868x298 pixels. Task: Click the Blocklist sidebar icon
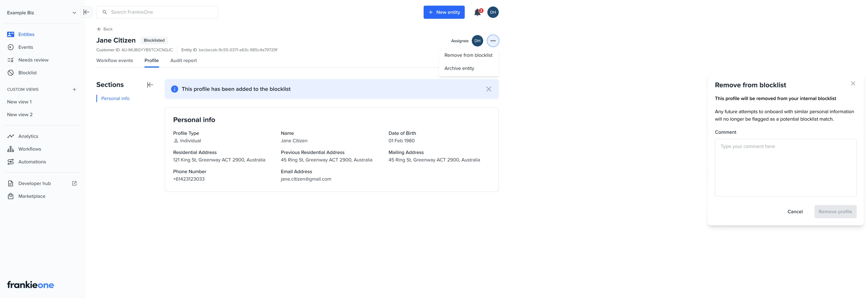click(x=11, y=72)
